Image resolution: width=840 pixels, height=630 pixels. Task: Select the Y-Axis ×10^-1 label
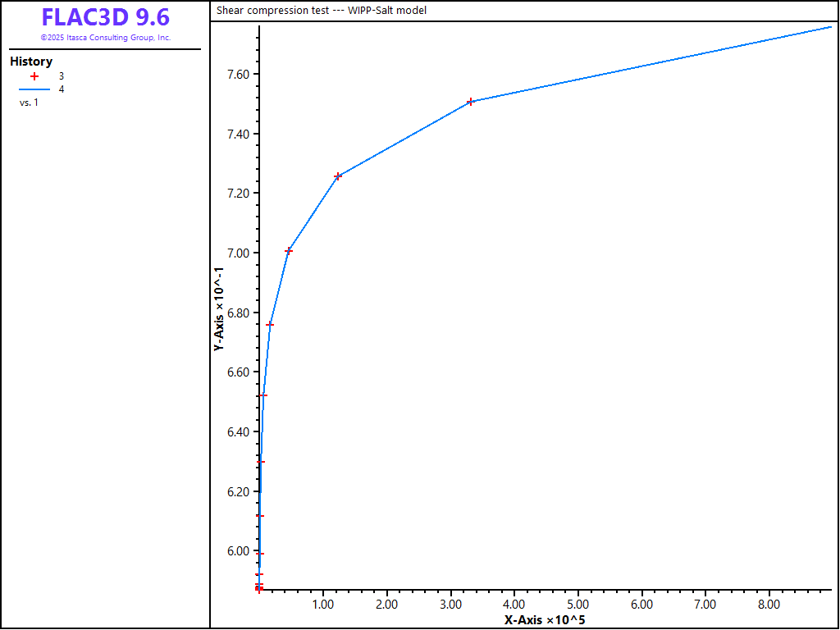click(219, 310)
